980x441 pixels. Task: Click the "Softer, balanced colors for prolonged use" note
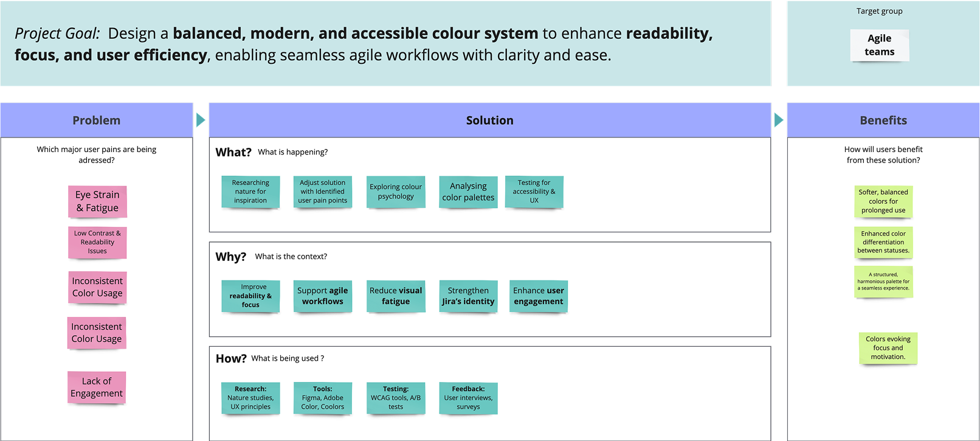(883, 201)
